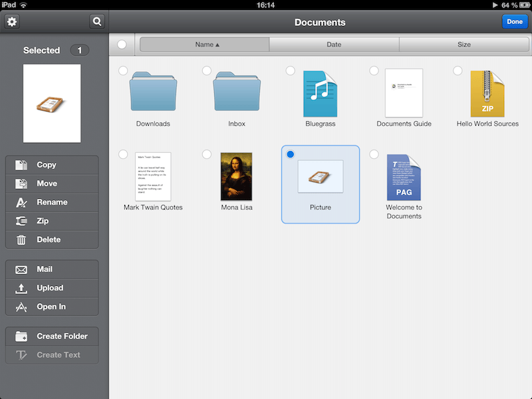Toggle the Name sort order
This screenshot has width=532, height=399.
[x=203, y=44]
